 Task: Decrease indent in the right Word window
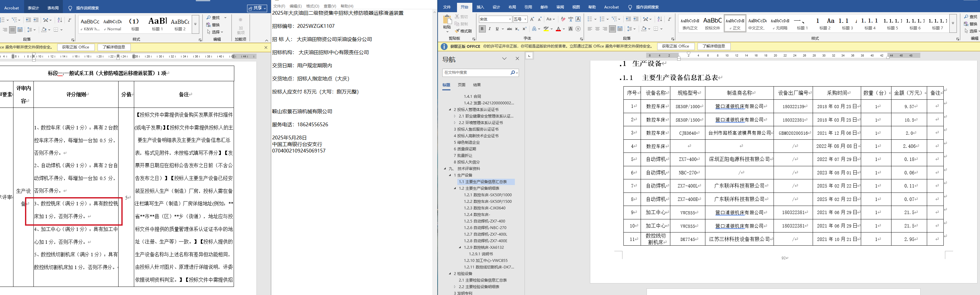tap(628, 19)
